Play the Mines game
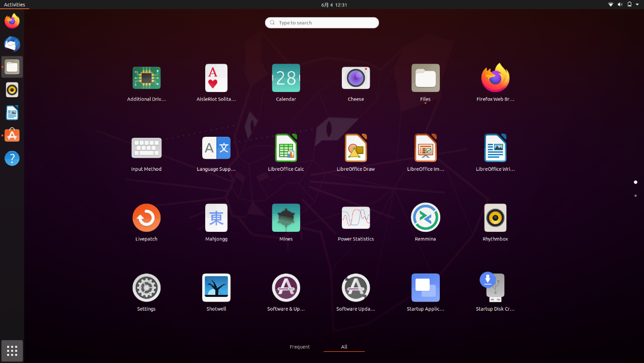Viewport: 644px width, 363px height. click(286, 218)
